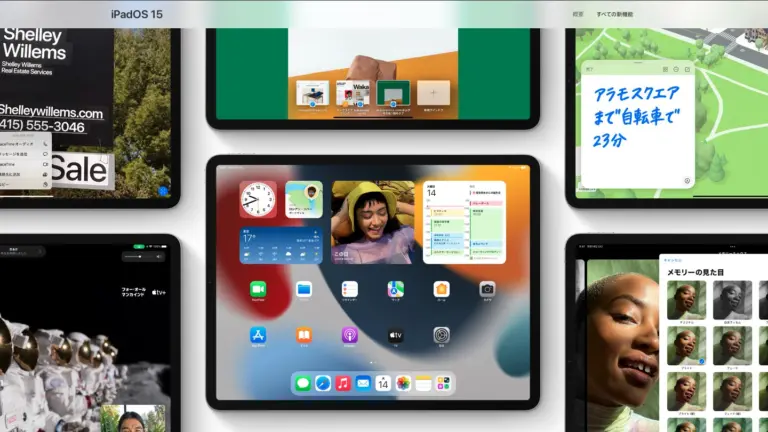
Task: Tap the Podcasts app icon
Action: pos(350,335)
